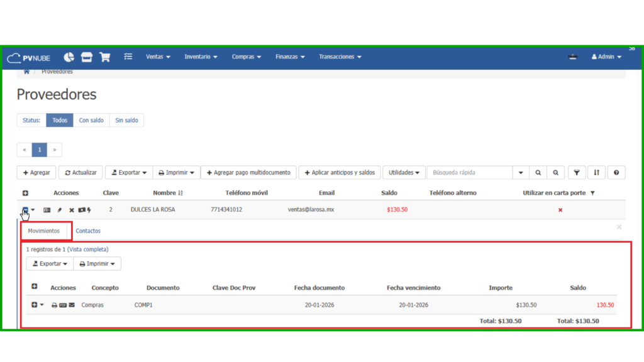Viewport: 644px width, 362px height.
Task: Click the Búsqueda rápida search field
Action: pos(470,172)
